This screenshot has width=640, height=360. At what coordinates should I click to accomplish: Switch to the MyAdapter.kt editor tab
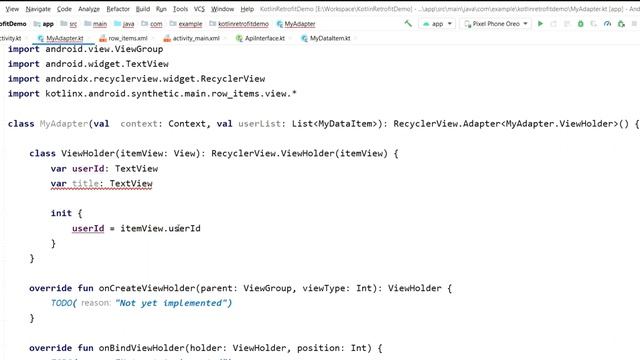pos(64,38)
